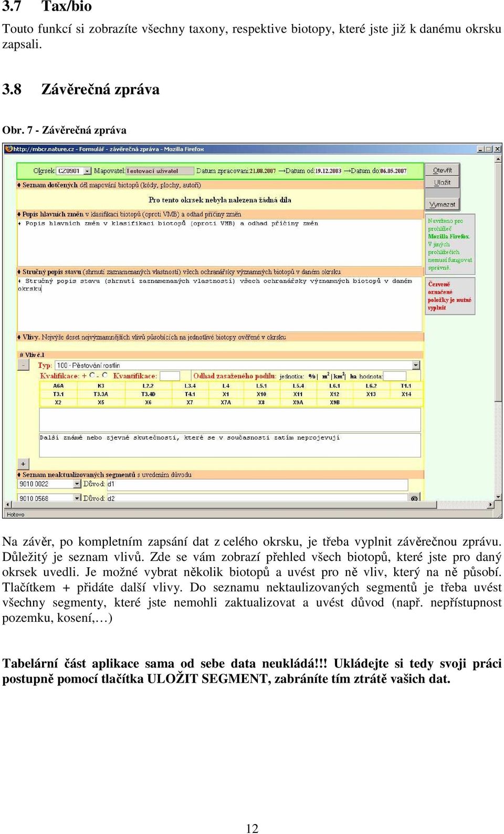Image resolution: width=504 pixels, height=834 pixels.
Task: Choose the km² unit option
Action: [x=339, y=376]
